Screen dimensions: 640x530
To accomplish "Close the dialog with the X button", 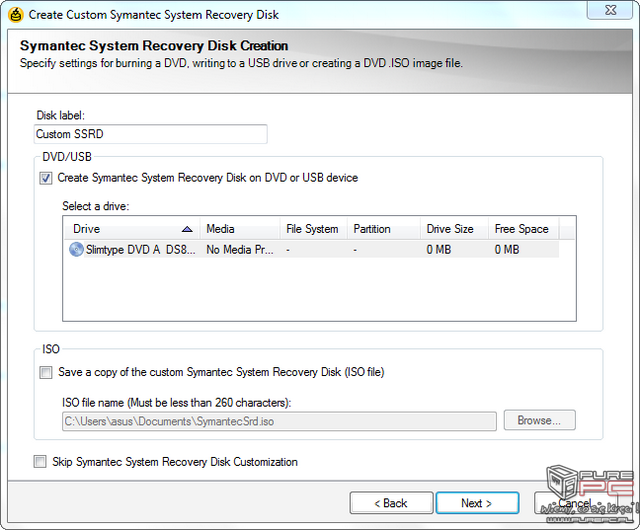I will 610,10.
